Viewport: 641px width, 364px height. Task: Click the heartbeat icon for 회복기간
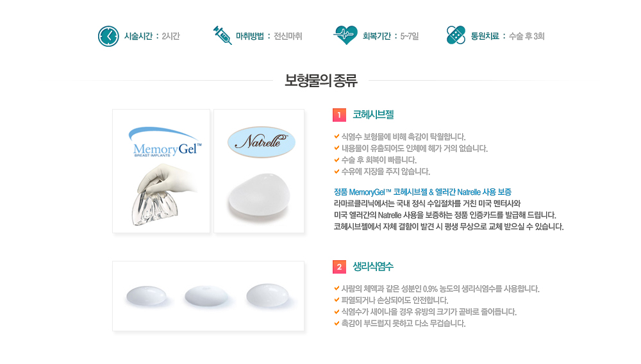click(345, 35)
